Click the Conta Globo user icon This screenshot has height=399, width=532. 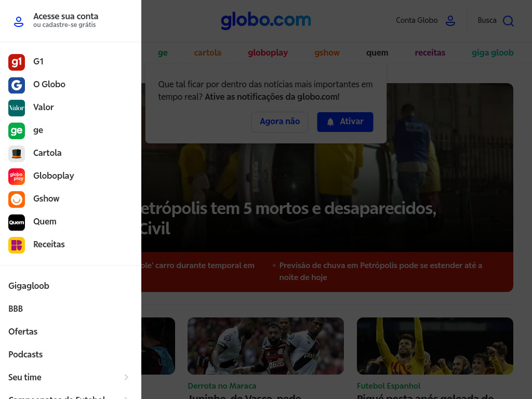point(450,21)
